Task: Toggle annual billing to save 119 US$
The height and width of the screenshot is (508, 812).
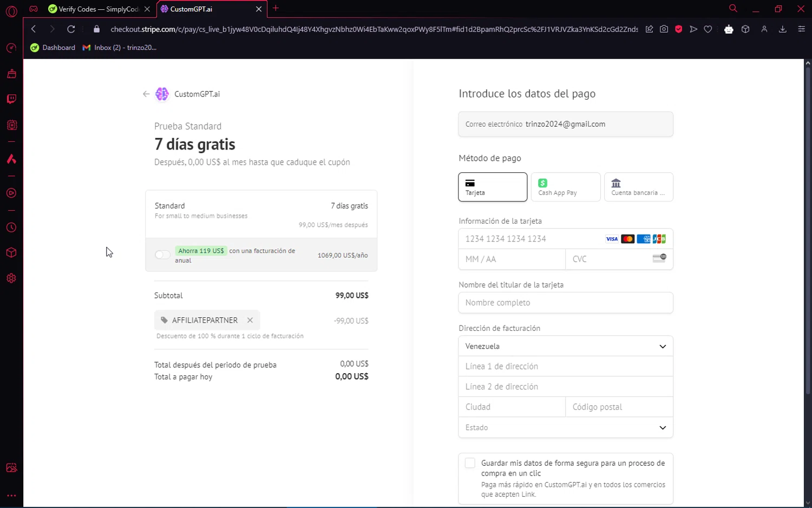Action: pos(162,255)
